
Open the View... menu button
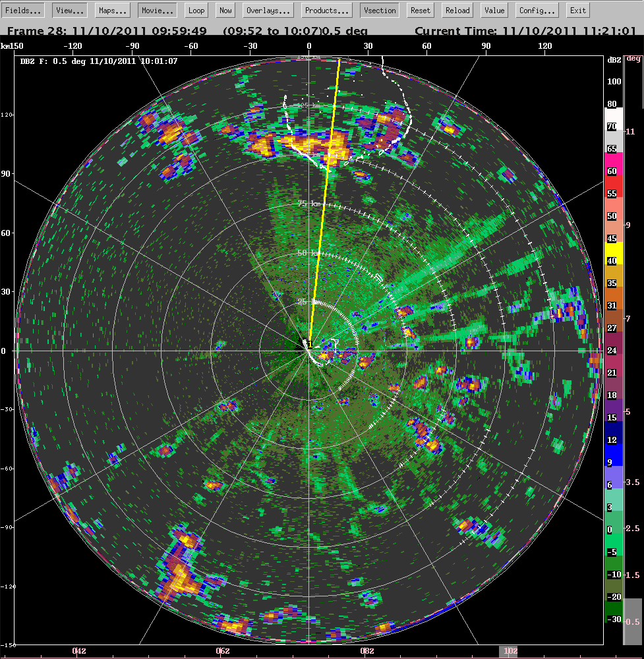70,10
